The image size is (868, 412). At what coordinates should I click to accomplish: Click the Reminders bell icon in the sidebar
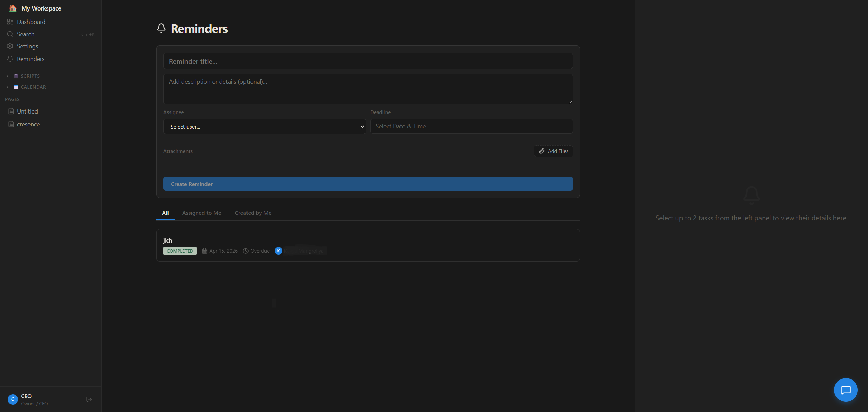(10, 59)
